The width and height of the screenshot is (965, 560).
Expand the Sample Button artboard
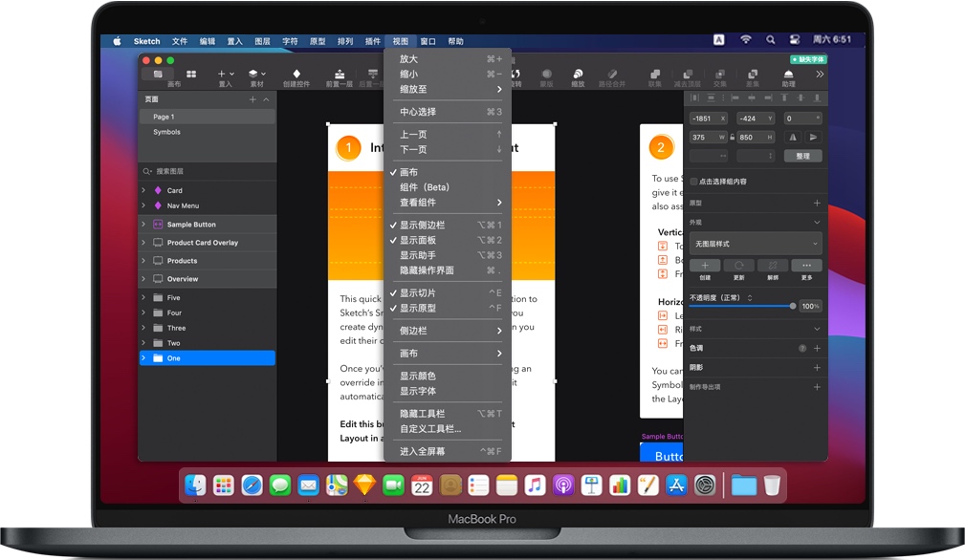click(x=143, y=225)
